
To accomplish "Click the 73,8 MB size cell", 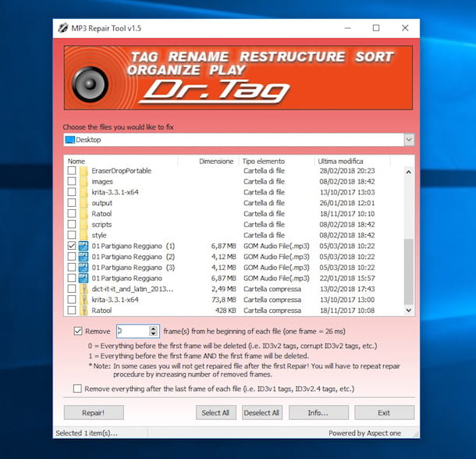I will pyautogui.click(x=224, y=300).
